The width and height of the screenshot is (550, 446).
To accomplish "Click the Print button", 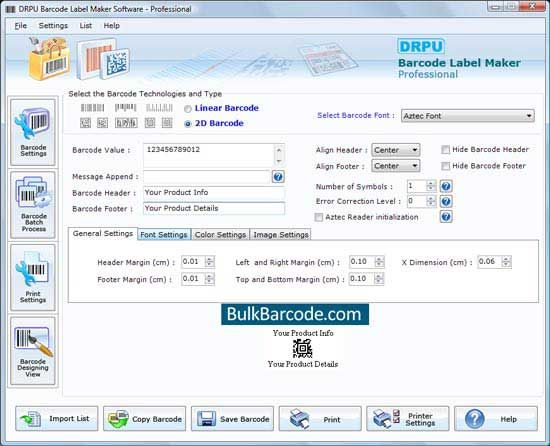I will 320,419.
